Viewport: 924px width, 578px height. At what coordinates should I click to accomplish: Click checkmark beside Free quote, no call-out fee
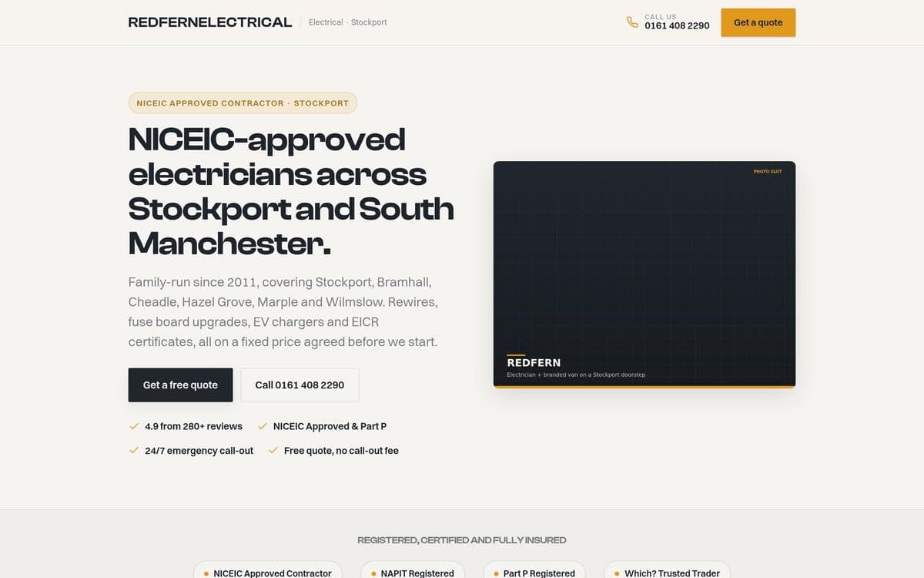click(273, 451)
